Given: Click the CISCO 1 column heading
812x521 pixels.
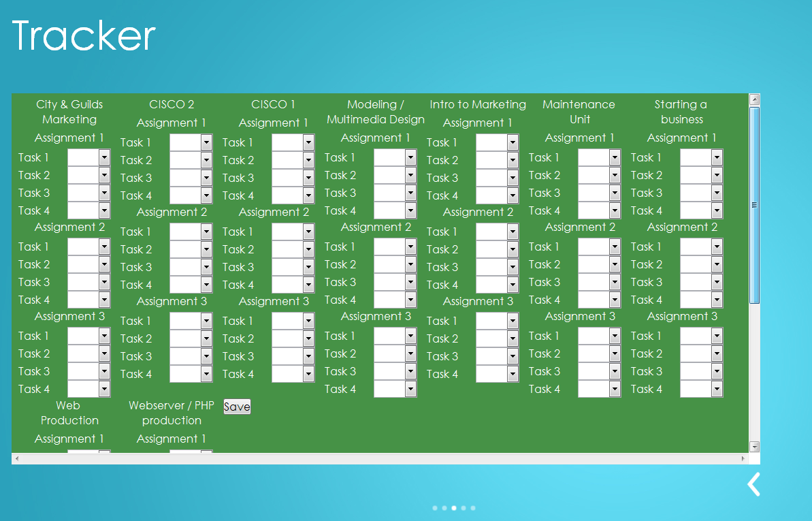Looking at the screenshot, I should tap(273, 105).
